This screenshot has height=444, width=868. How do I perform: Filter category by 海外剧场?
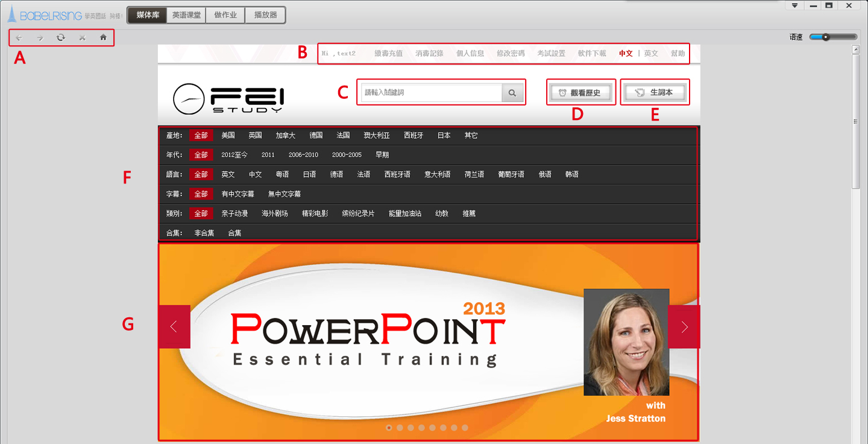pyautogui.click(x=275, y=214)
